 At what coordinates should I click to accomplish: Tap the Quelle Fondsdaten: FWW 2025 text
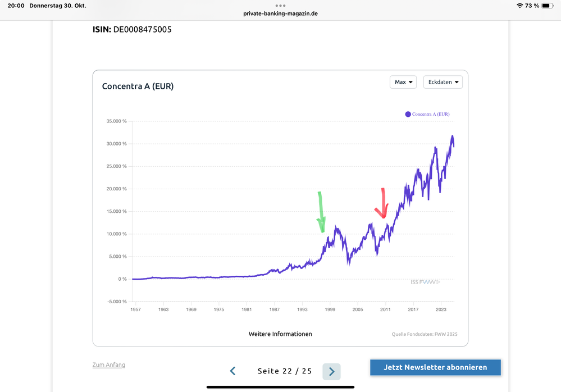425,335
